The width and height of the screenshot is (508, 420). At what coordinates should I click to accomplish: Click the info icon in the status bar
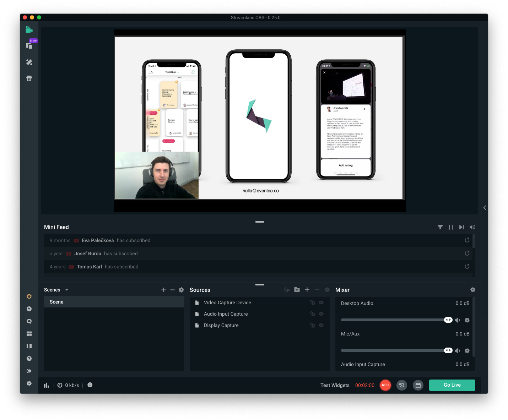point(90,385)
